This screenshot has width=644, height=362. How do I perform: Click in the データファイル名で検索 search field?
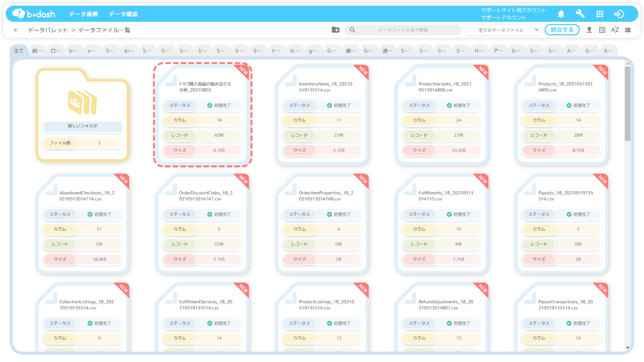point(403,30)
